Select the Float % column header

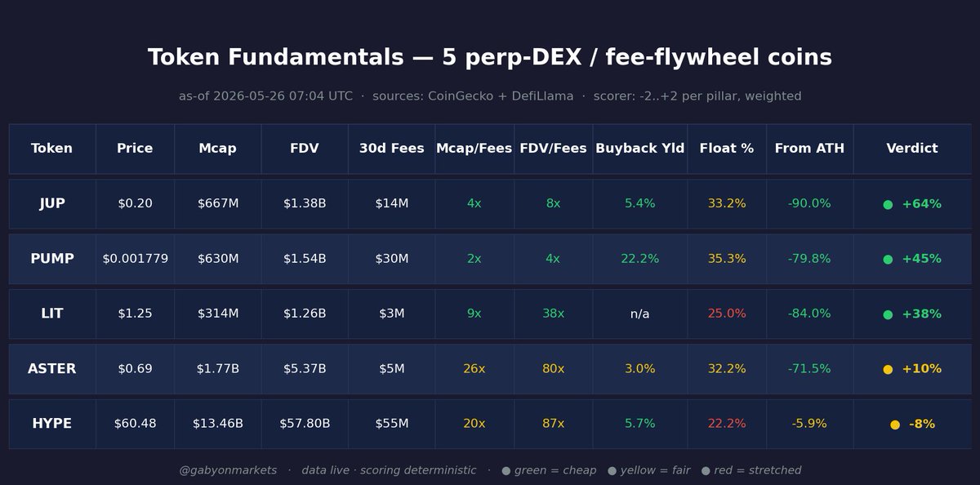pos(727,149)
